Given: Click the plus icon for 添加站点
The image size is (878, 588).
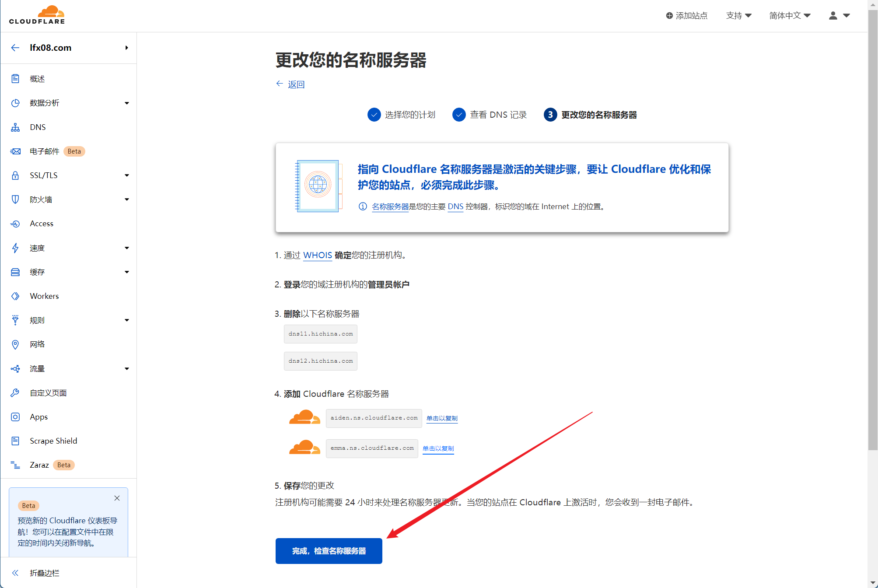Looking at the screenshot, I should [x=669, y=16].
